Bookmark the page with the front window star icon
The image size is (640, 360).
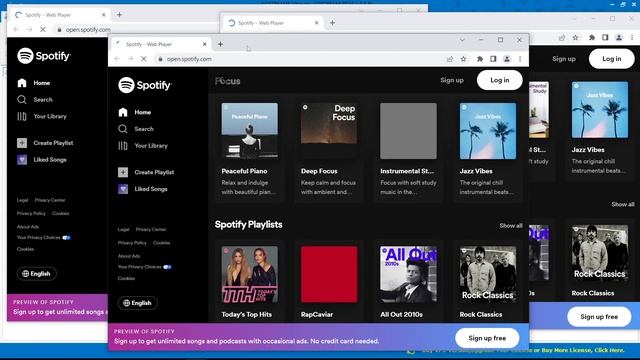[x=463, y=59]
